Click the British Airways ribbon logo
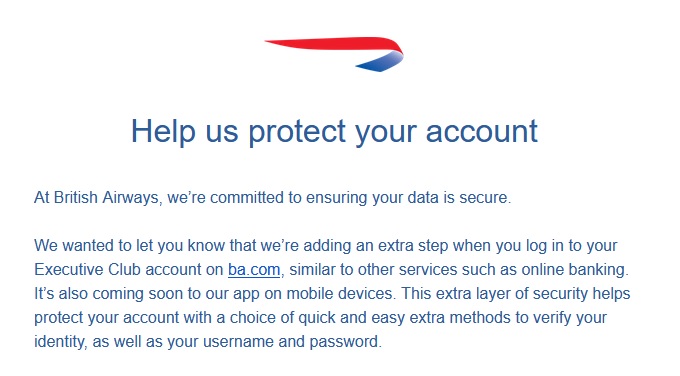 [x=334, y=54]
